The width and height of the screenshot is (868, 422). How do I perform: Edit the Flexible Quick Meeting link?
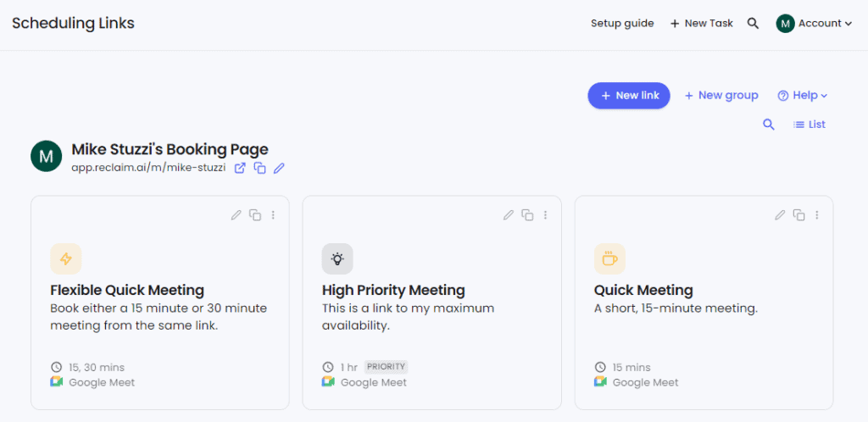[236, 215]
